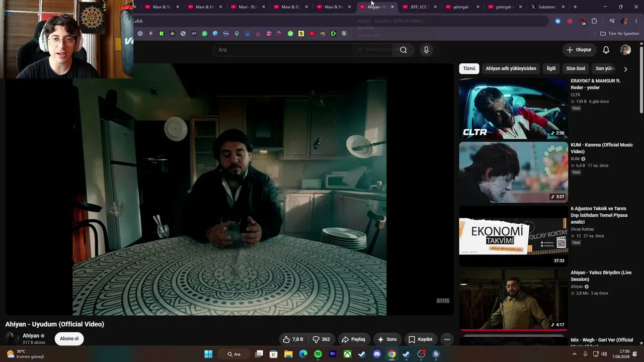Select the İlgili filter chip

(551, 68)
